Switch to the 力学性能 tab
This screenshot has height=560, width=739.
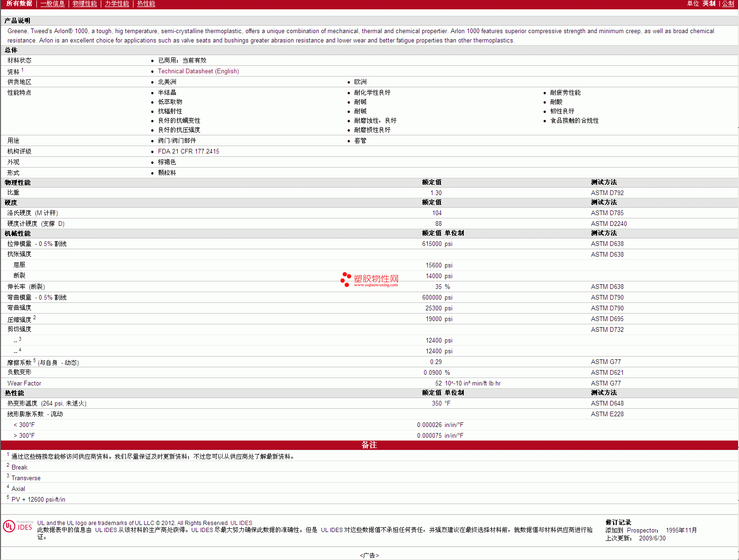pyautogui.click(x=117, y=4)
